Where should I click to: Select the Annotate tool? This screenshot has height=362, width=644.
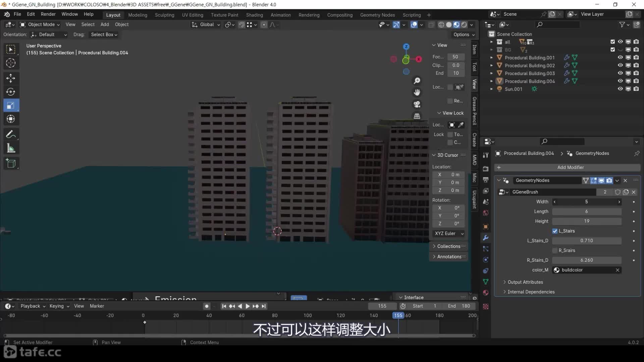coord(11,134)
